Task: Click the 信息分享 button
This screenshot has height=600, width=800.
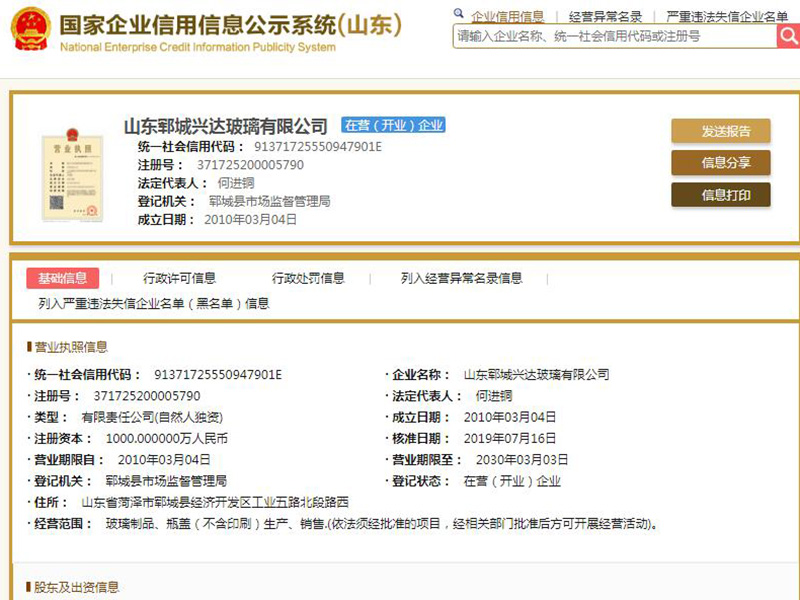Action: (720, 163)
